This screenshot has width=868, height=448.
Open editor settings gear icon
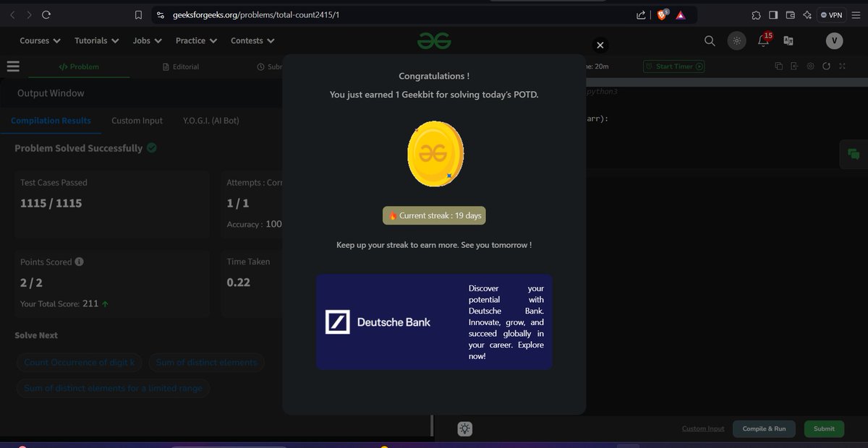[810, 66]
